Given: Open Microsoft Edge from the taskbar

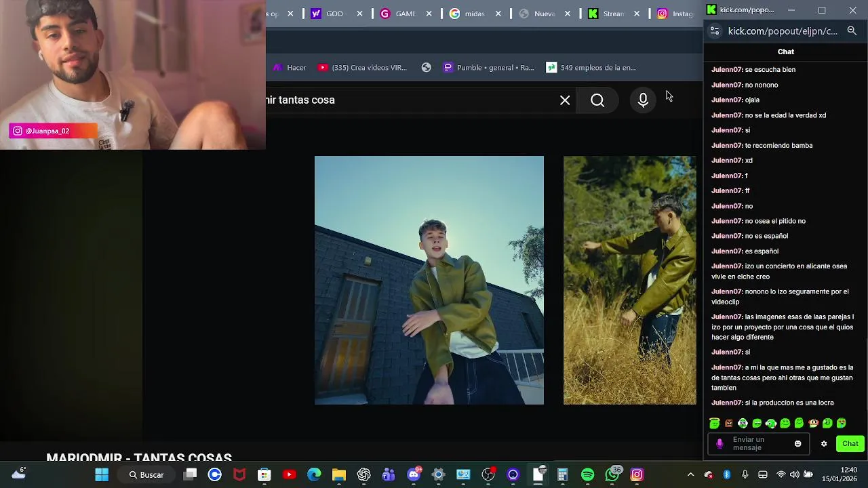Looking at the screenshot, I should click(314, 474).
